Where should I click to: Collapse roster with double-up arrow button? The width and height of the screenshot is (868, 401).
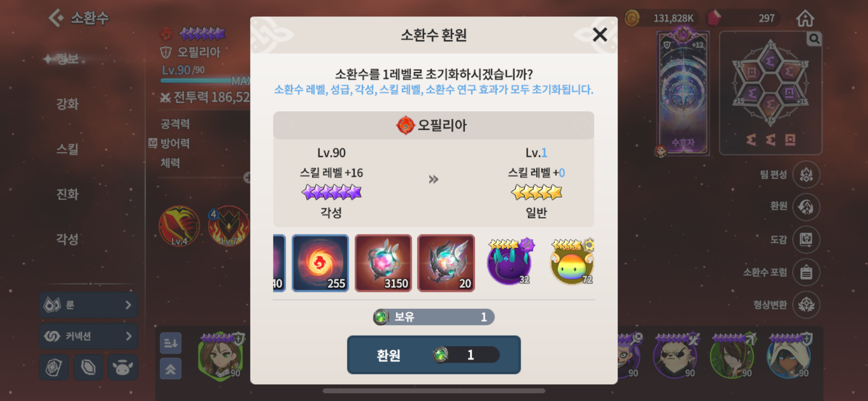point(170,369)
